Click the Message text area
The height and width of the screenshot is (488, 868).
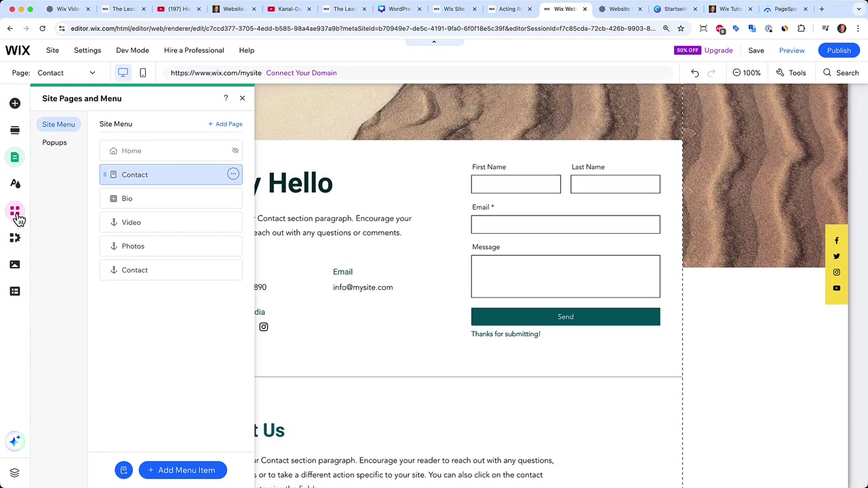566,277
